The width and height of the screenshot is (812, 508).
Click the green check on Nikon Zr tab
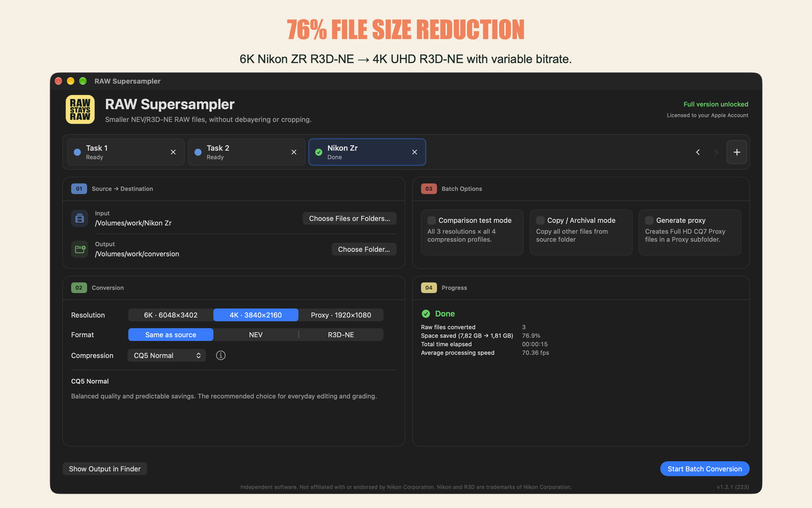click(319, 152)
